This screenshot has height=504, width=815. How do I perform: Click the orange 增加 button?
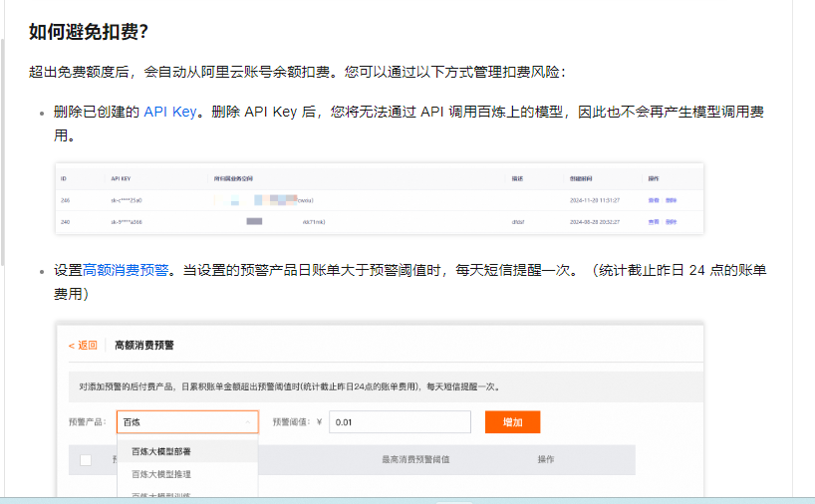[x=512, y=422]
